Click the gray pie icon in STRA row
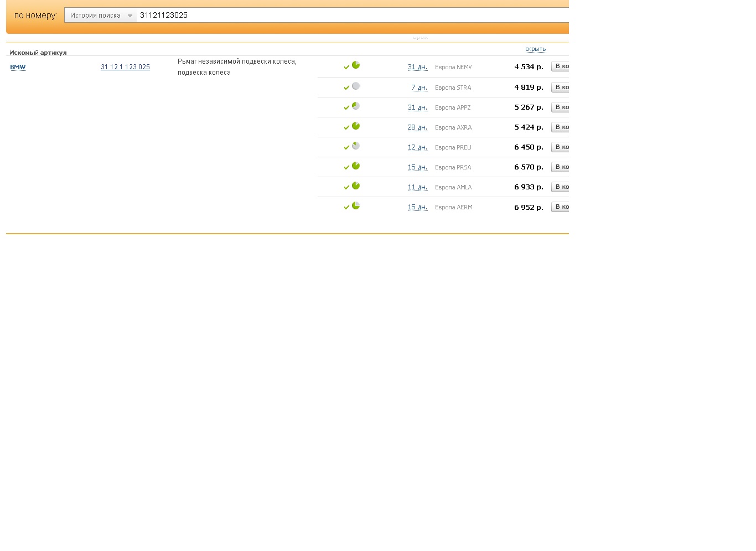This screenshot has height=551, width=756. point(356,86)
